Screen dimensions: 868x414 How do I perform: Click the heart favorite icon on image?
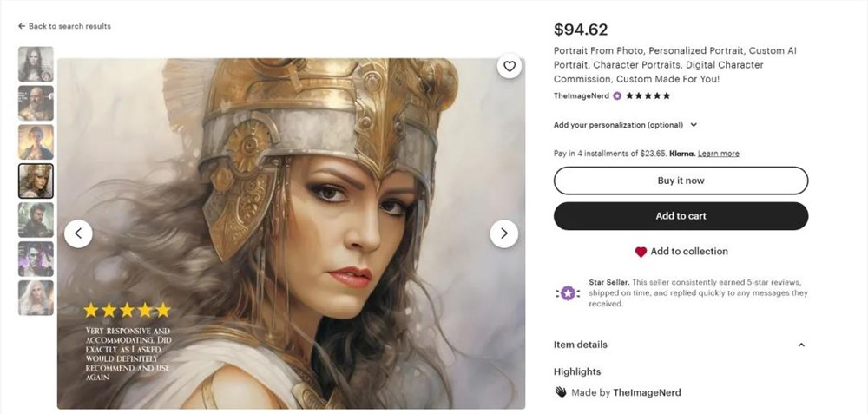510,66
